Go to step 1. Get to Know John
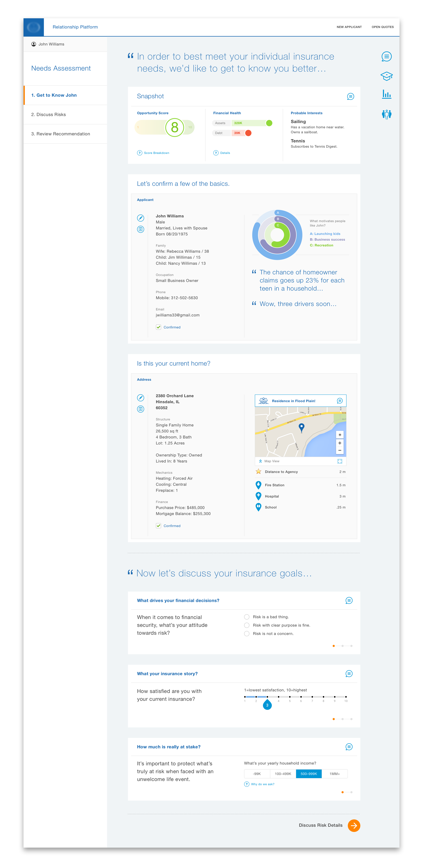This screenshot has width=423, height=868. 65,95
